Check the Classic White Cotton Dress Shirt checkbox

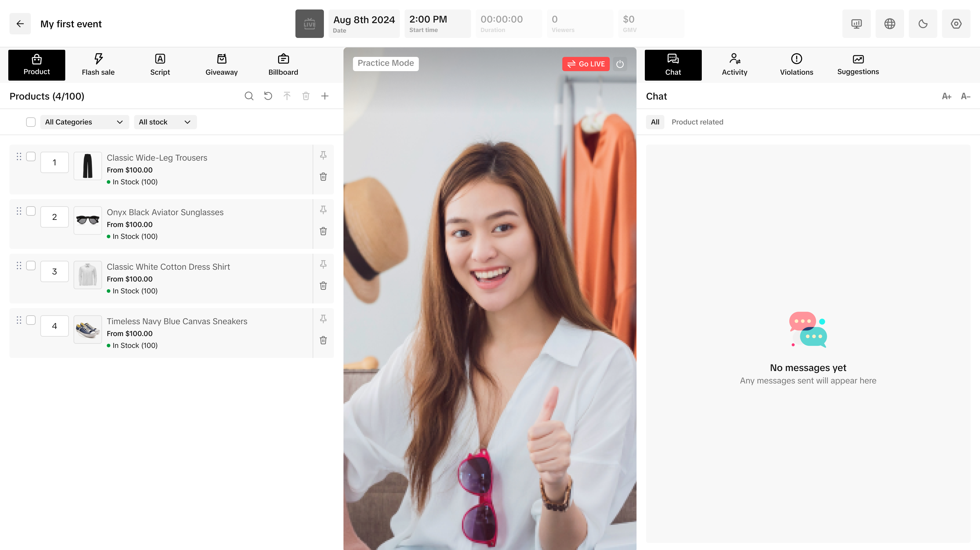[x=31, y=266]
